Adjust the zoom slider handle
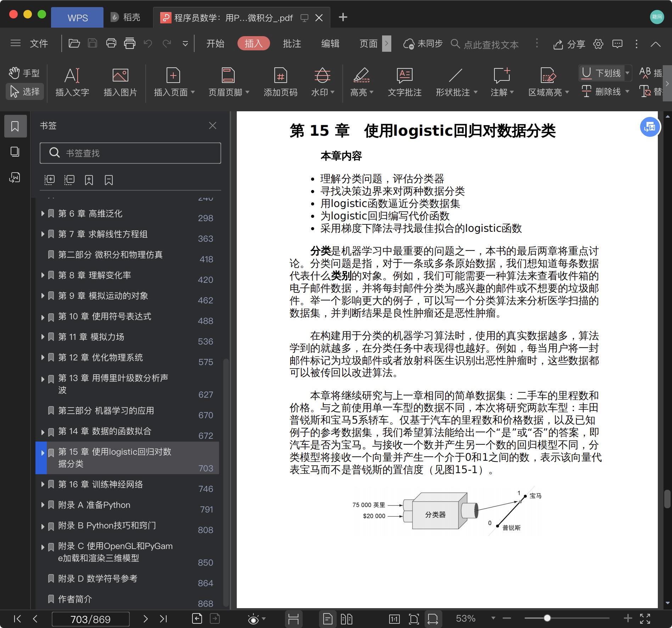Image resolution: width=672 pixels, height=628 pixels. 547,618
